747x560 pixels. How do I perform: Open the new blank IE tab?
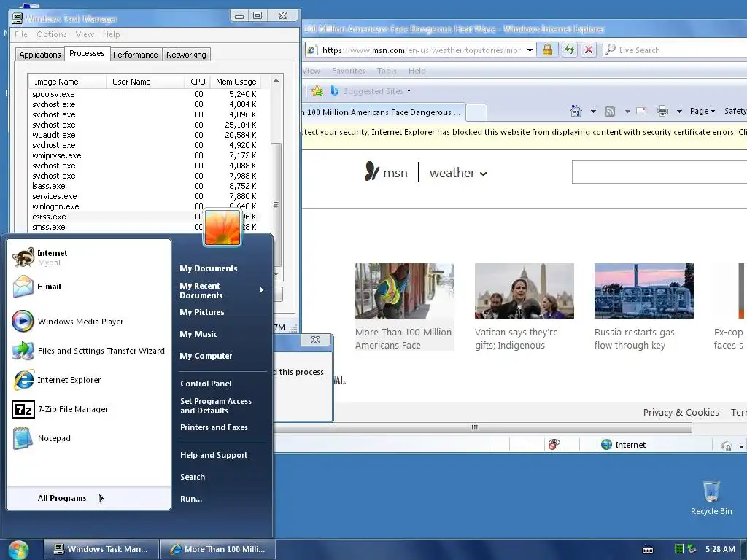pyautogui.click(x=476, y=112)
